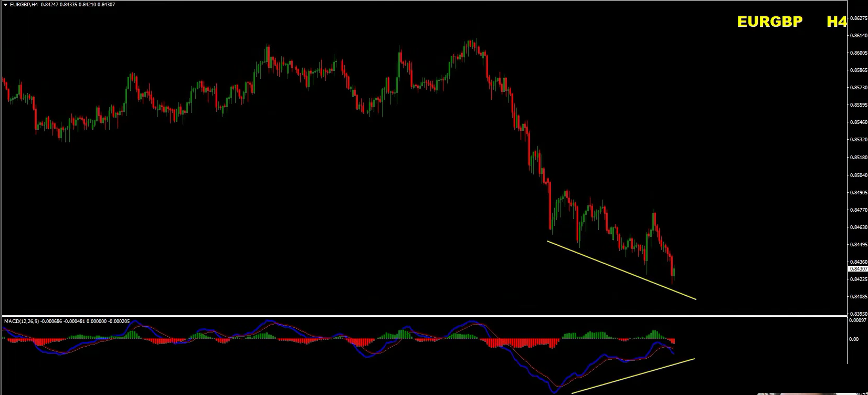Click the 0.00 MACD zero level label
Screen dimensions: 868x395
point(854,339)
